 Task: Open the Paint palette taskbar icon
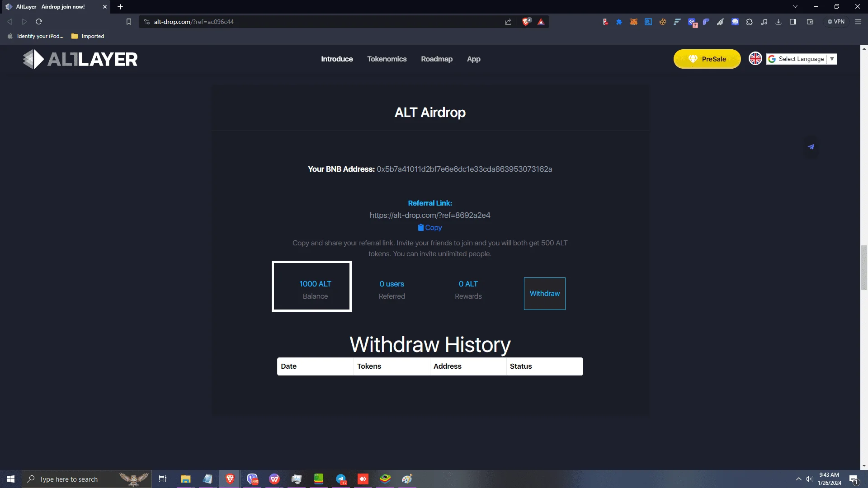pyautogui.click(x=407, y=479)
